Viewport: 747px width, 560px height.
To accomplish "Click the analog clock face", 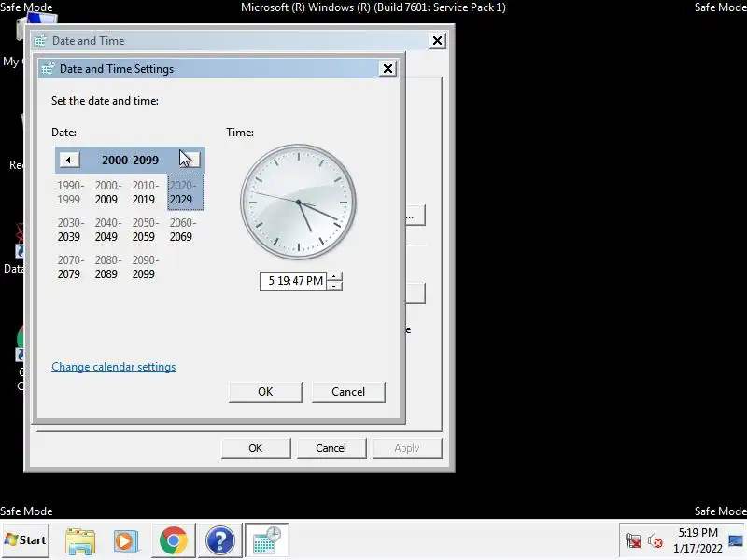I will pyautogui.click(x=298, y=202).
